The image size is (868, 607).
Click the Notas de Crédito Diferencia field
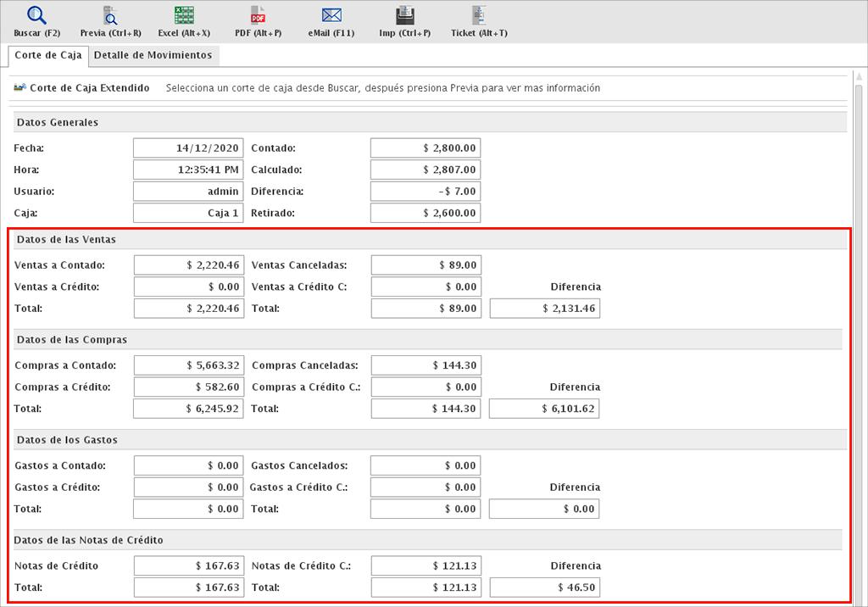[544, 588]
